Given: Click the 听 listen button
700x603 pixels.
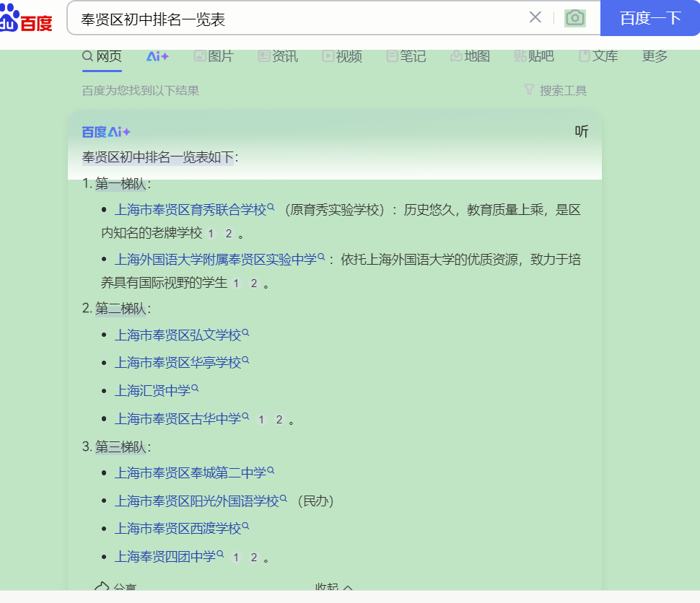Looking at the screenshot, I should 581,131.
